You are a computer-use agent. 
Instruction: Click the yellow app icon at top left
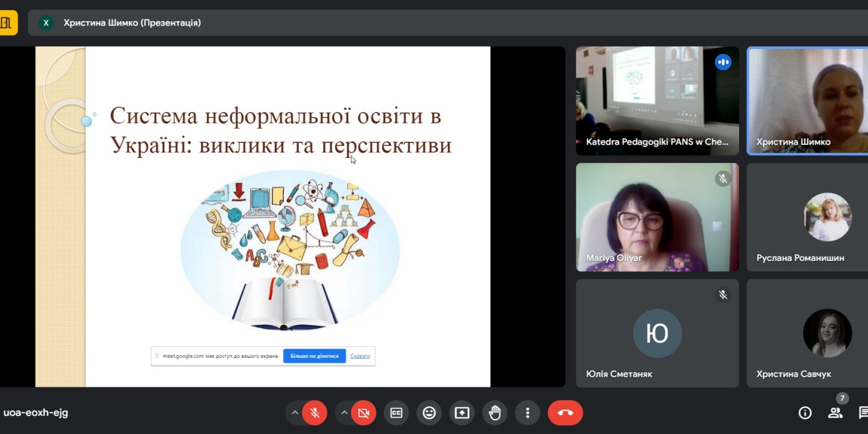click(x=8, y=23)
